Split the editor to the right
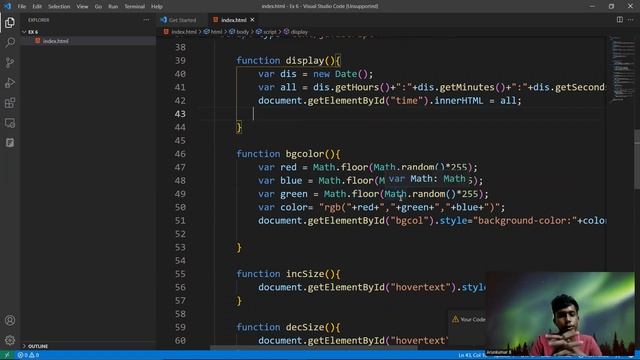 tap(620, 20)
